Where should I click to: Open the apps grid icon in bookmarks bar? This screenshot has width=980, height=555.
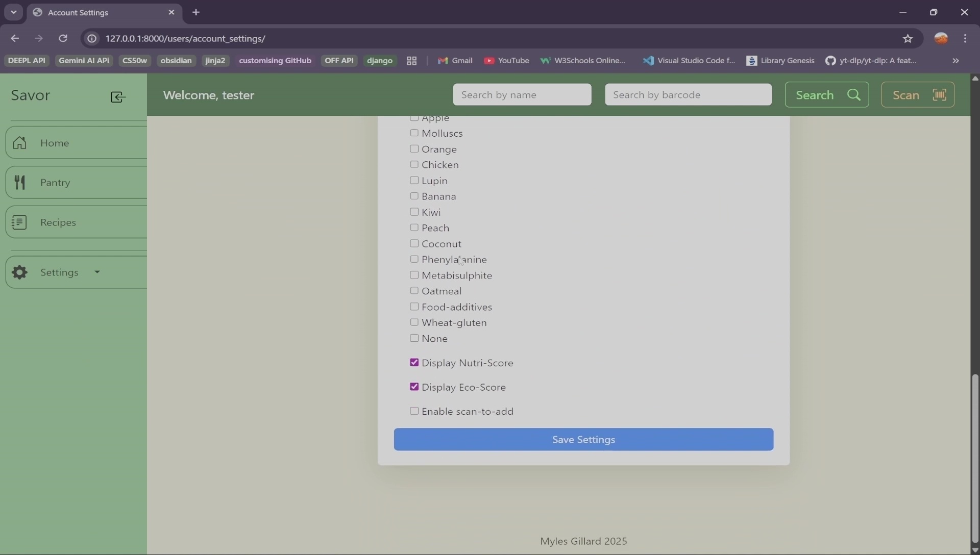click(x=412, y=61)
